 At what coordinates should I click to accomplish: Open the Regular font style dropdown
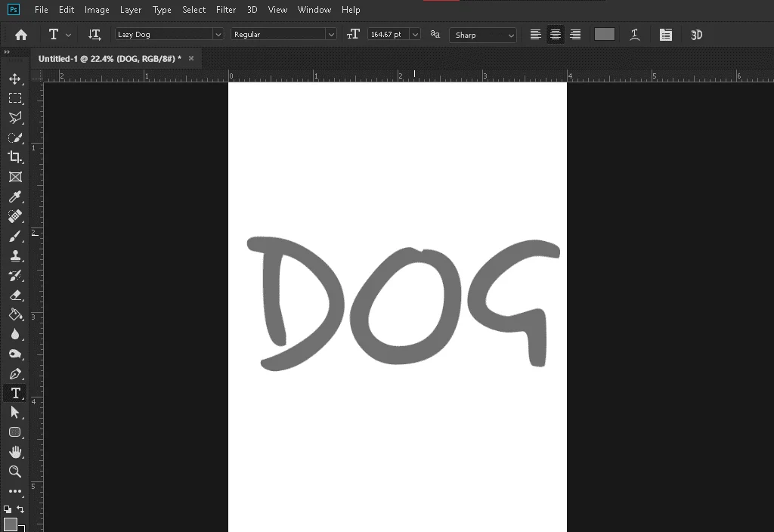[331, 34]
